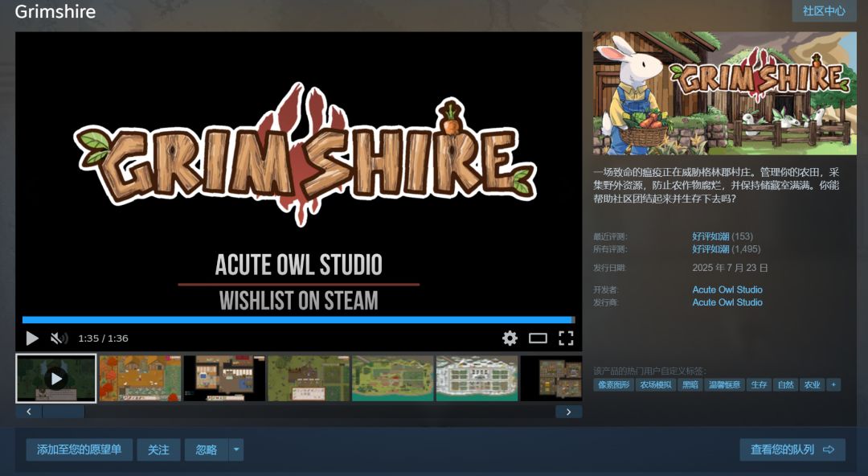Open video settings gear
The image size is (868, 476).
510,338
